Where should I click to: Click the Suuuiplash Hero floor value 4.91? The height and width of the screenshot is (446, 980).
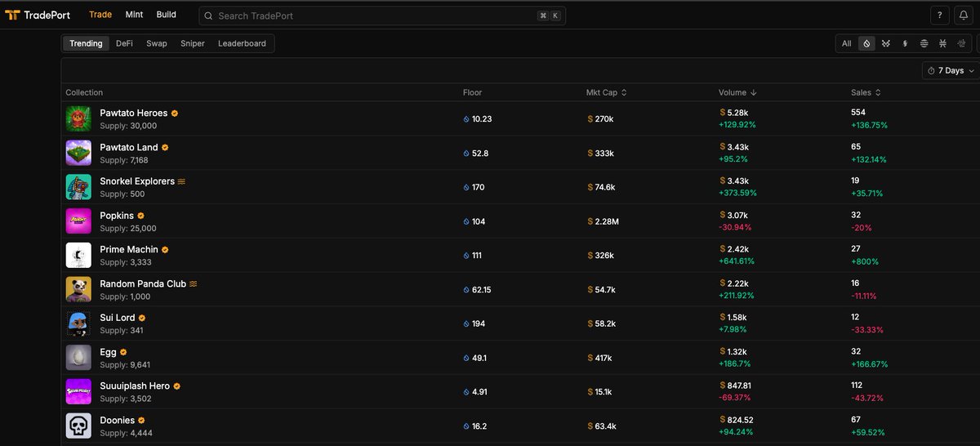[479, 392]
